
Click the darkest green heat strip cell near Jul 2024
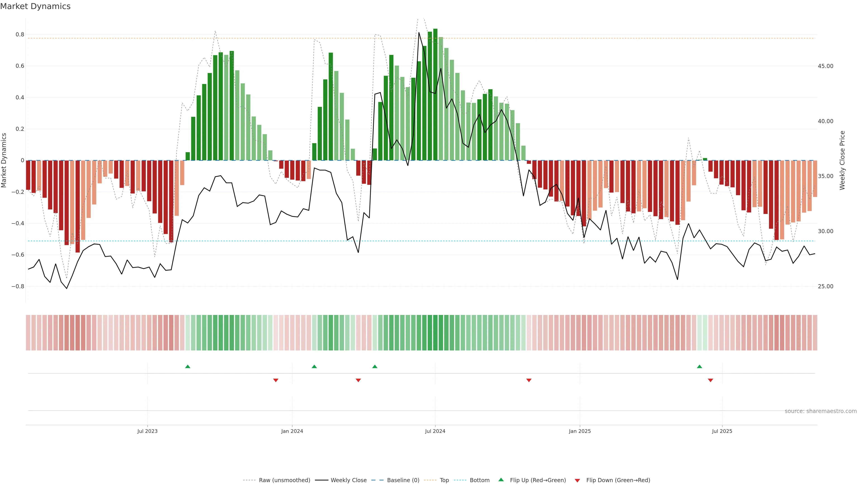point(435,332)
